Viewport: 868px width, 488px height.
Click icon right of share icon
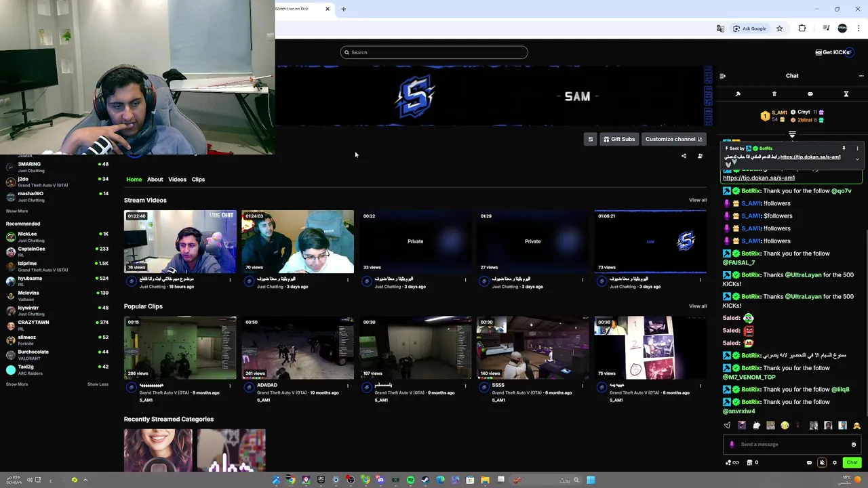pyautogui.click(x=700, y=156)
